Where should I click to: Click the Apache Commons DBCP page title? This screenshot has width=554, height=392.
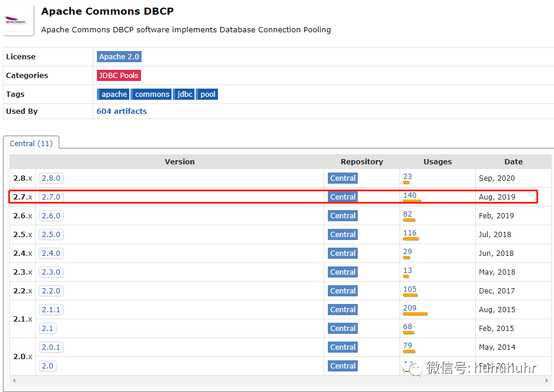[108, 11]
